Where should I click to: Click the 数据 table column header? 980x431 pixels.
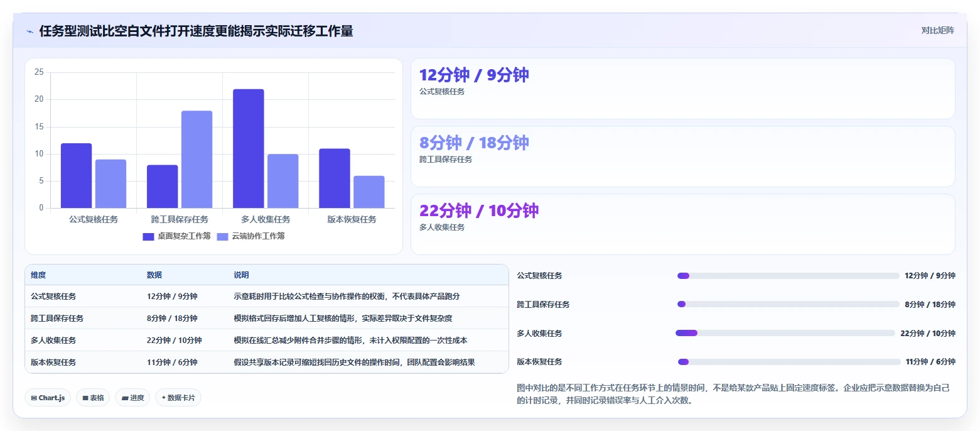[154, 275]
